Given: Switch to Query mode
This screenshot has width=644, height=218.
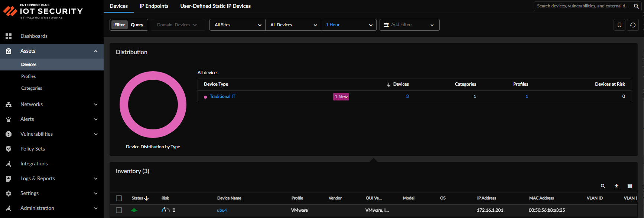Looking at the screenshot, I should pos(137,25).
